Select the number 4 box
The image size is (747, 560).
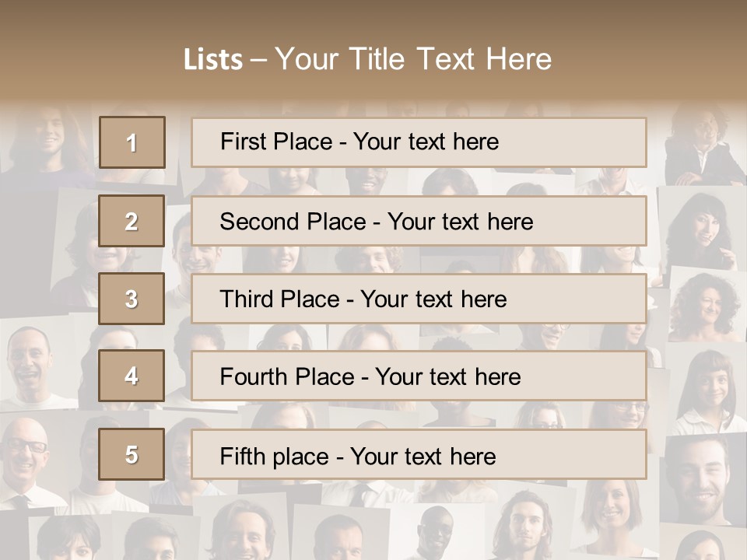click(132, 376)
